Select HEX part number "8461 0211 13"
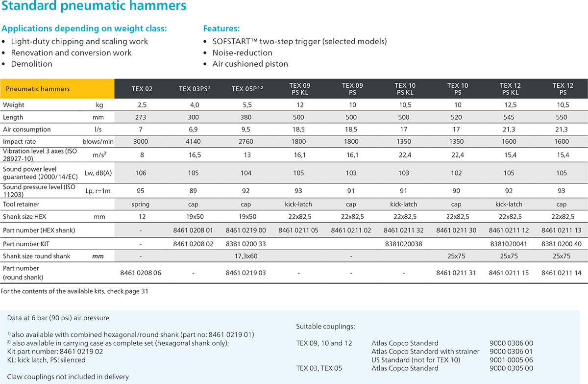This screenshot has height=384, width=588. point(562,230)
